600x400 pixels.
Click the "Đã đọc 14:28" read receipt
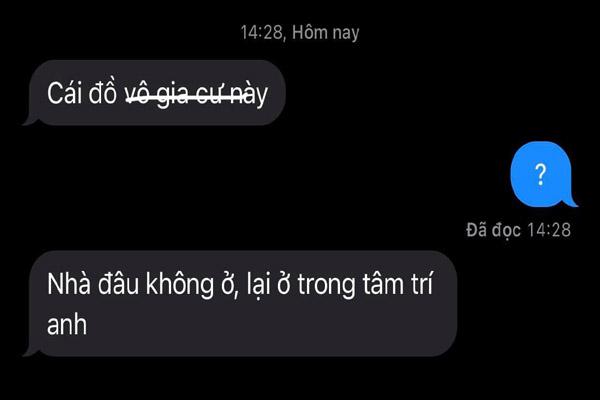tap(518, 230)
